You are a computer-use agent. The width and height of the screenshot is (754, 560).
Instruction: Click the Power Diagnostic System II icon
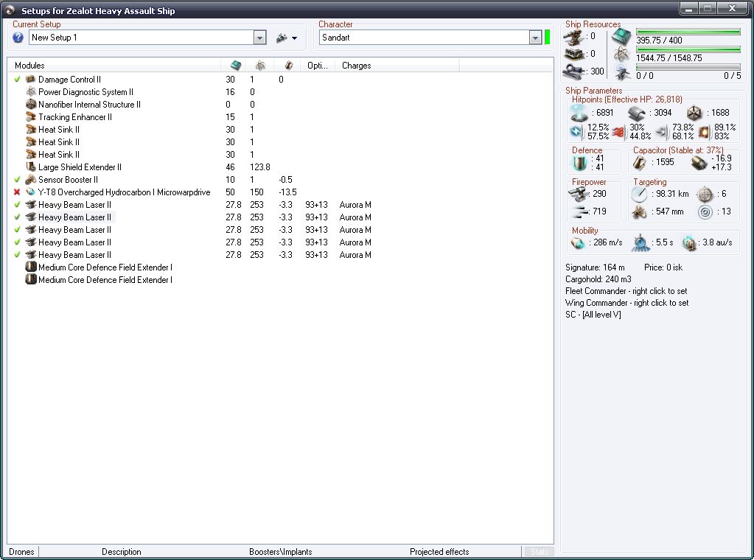tap(31, 92)
